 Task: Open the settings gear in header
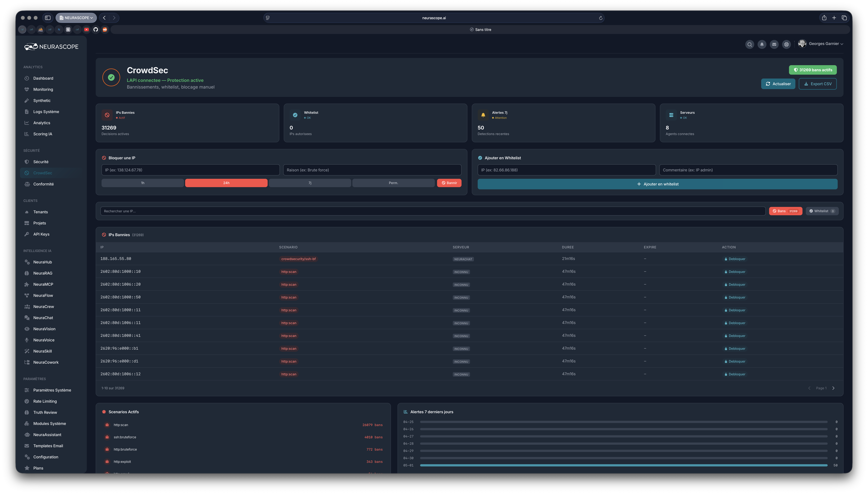point(786,44)
